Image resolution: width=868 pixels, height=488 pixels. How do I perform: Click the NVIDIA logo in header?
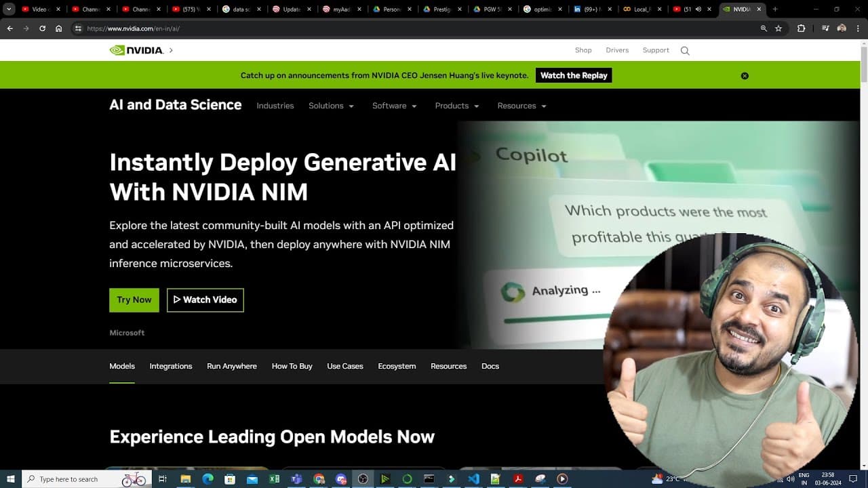[136, 50]
